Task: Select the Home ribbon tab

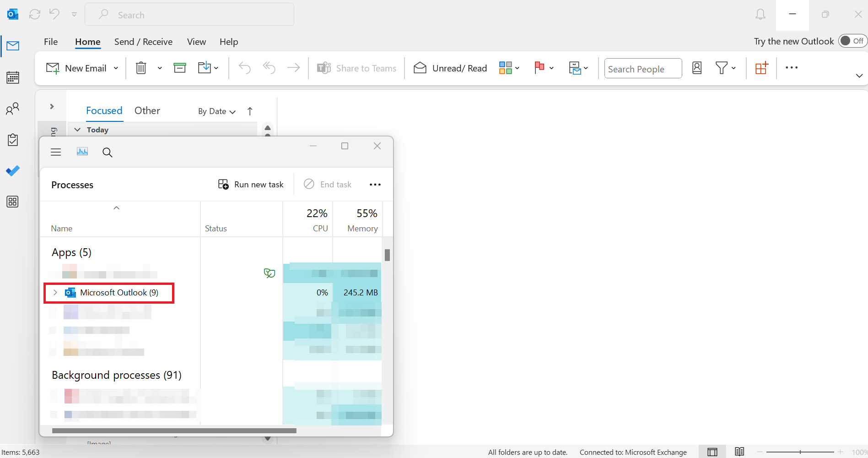Action: pyautogui.click(x=88, y=42)
